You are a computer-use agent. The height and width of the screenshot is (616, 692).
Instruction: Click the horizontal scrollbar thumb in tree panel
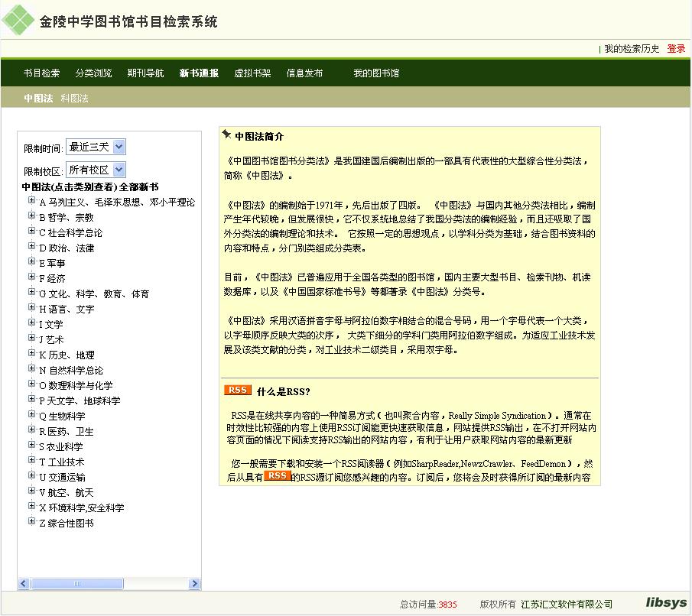click(77, 583)
